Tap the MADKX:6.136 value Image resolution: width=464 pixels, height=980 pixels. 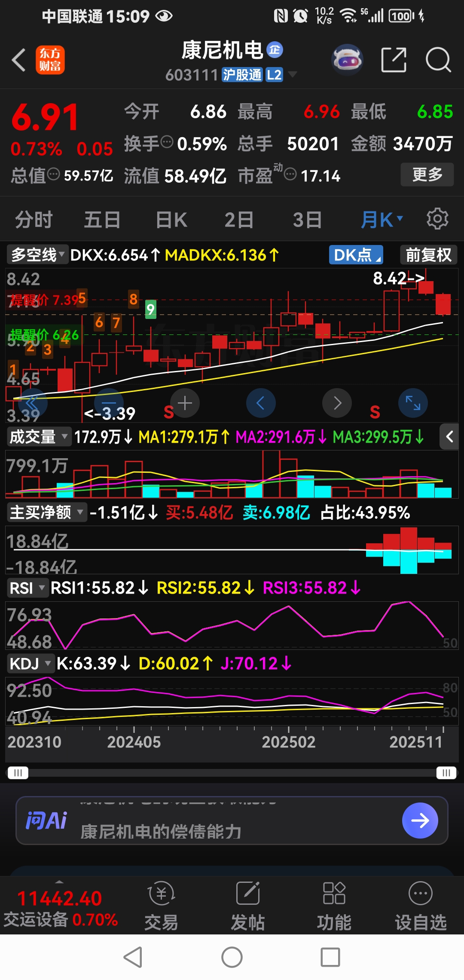click(x=222, y=255)
